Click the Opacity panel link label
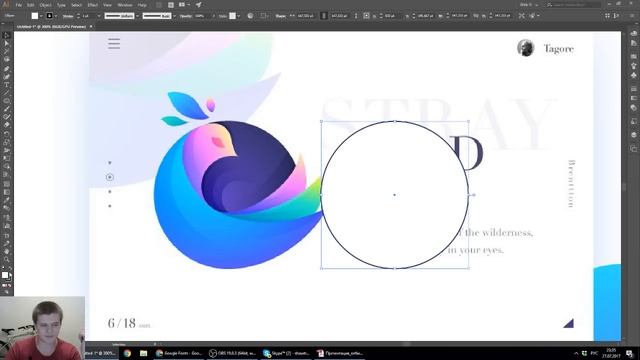640x360 pixels. (186, 16)
